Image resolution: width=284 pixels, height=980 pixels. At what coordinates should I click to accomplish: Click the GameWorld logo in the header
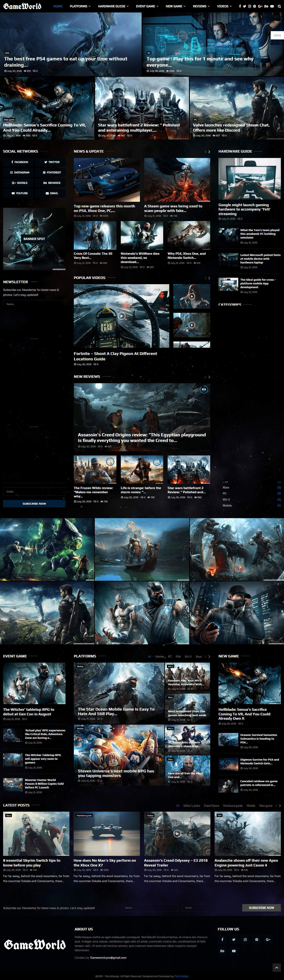(22, 6)
